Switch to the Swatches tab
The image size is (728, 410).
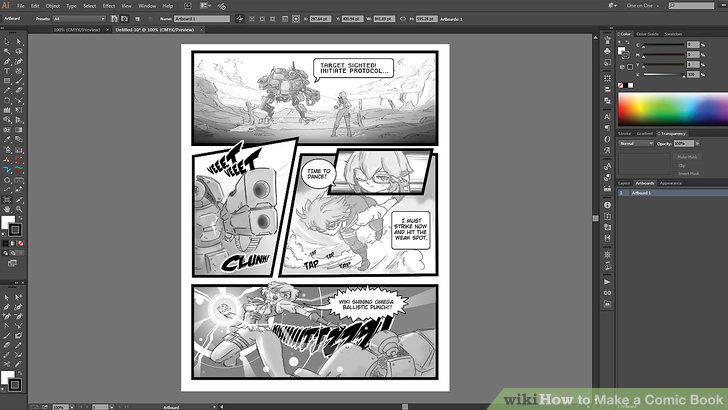[673, 34]
